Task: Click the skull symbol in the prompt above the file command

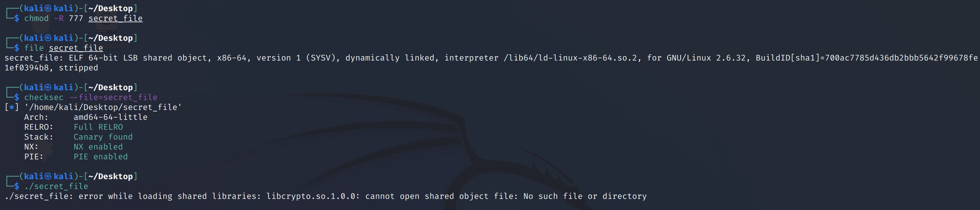Action: (48, 38)
